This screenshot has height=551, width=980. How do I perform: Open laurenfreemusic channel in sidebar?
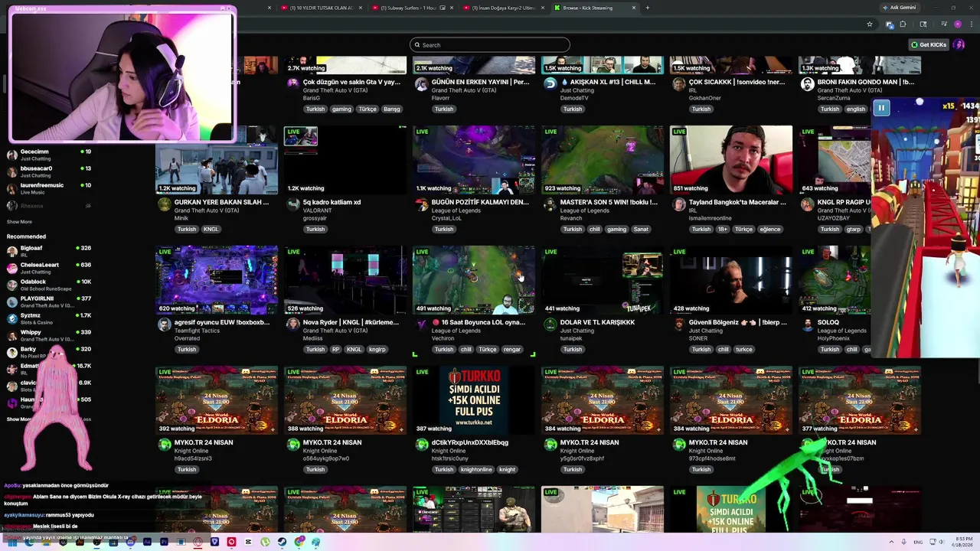[49, 188]
